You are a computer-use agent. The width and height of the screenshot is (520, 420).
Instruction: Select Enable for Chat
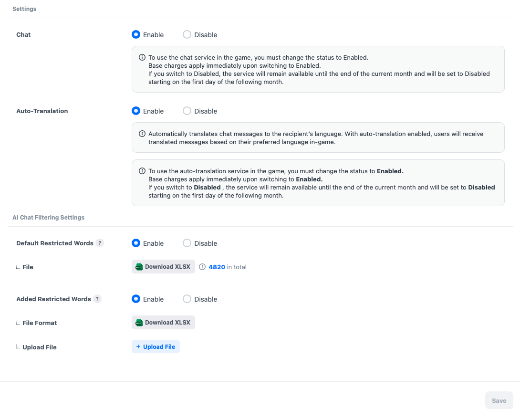coord(136,35)
